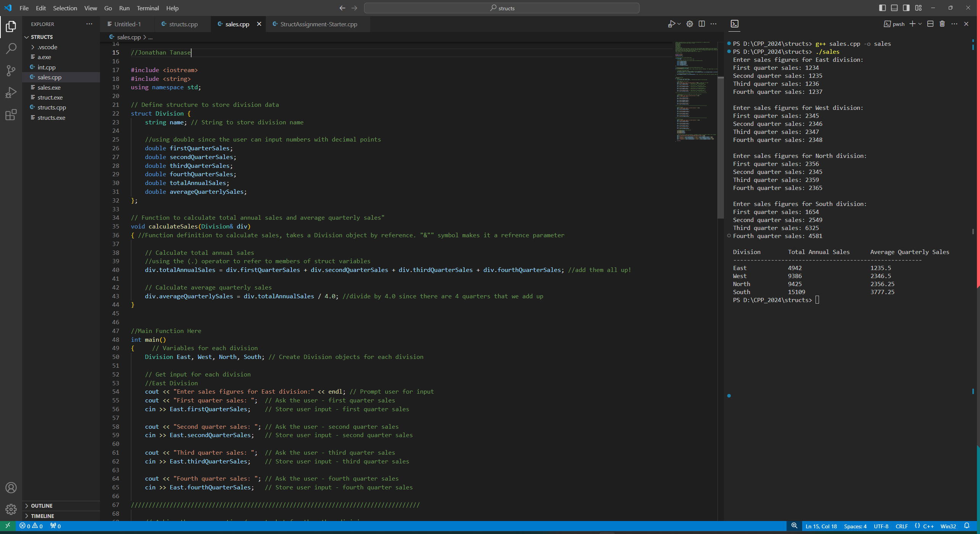This screenshot has width=980, height=534.
Task: Toggle the primary sidebar visibility
Action: pos(882,8)
